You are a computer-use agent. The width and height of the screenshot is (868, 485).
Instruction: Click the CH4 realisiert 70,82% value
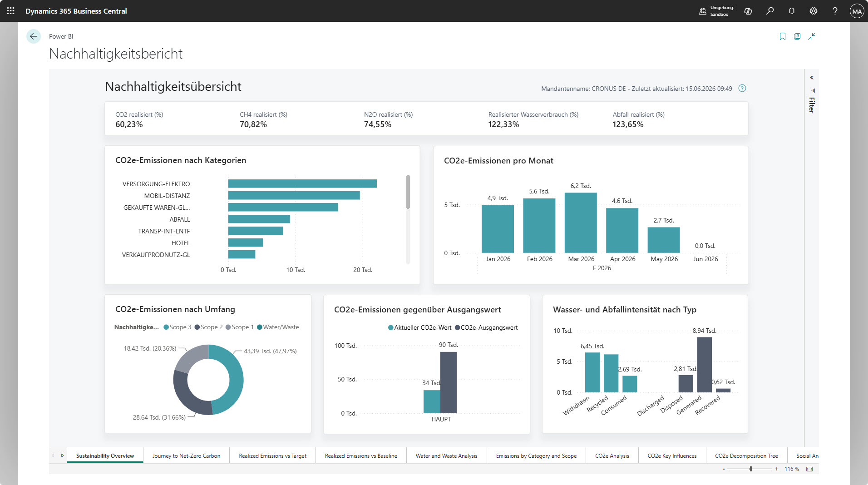click(x=253, y=124)
